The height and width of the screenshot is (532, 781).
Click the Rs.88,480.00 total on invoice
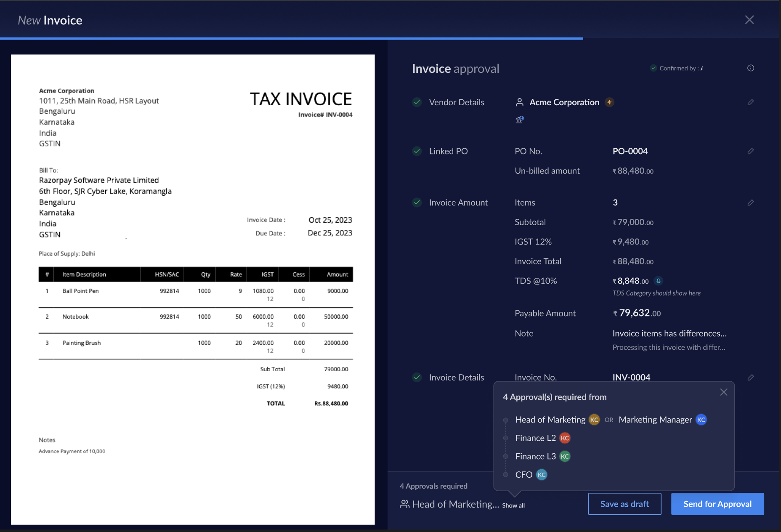point(331,403)
